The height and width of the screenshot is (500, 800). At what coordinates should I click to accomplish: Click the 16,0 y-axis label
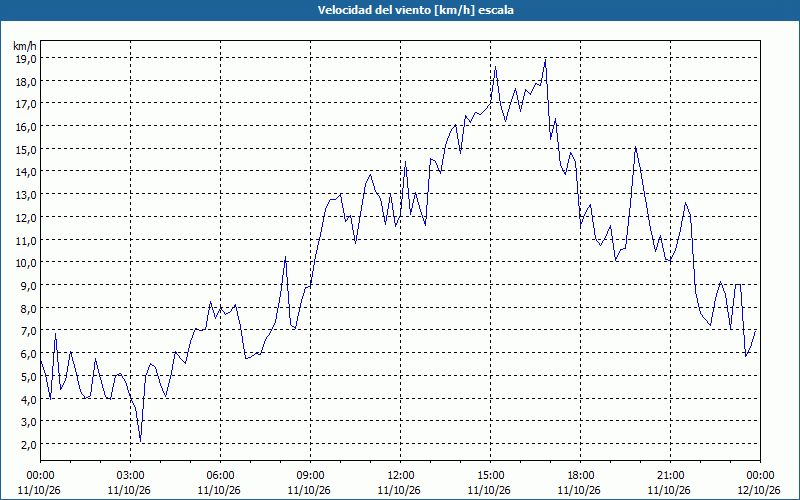[26, 127]
